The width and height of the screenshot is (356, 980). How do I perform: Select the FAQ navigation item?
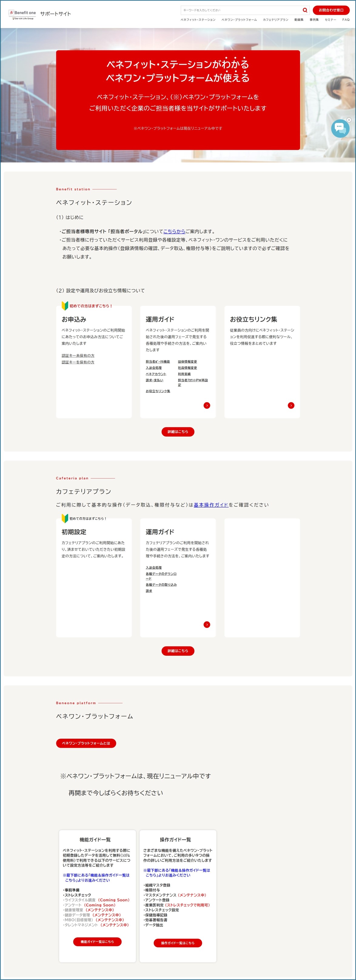[346, 20]
